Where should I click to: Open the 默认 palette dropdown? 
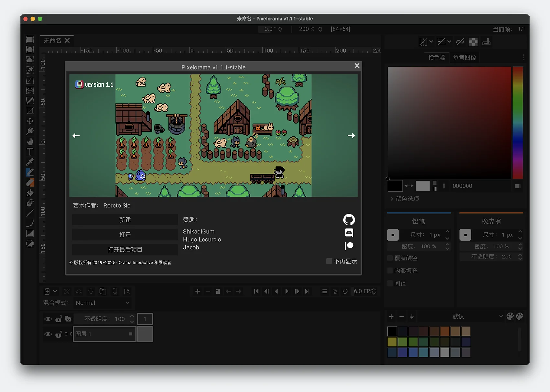click(x=462, y=316)
